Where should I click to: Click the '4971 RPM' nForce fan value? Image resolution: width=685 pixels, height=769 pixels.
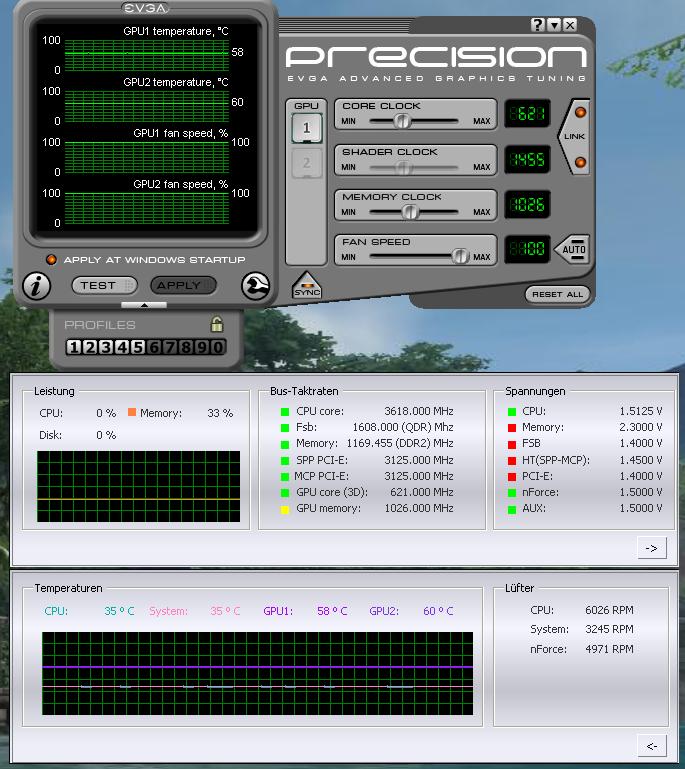[609, 649]
